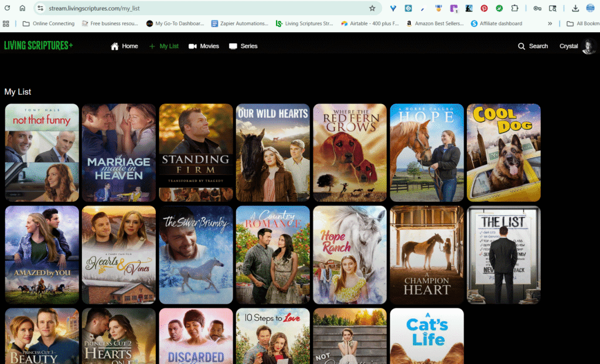Image resolution: width=600 pixels, height=364 pixels.
Task: Open the All Bookmarks folder
Action: pyautogui.click(x=583, y=23)
